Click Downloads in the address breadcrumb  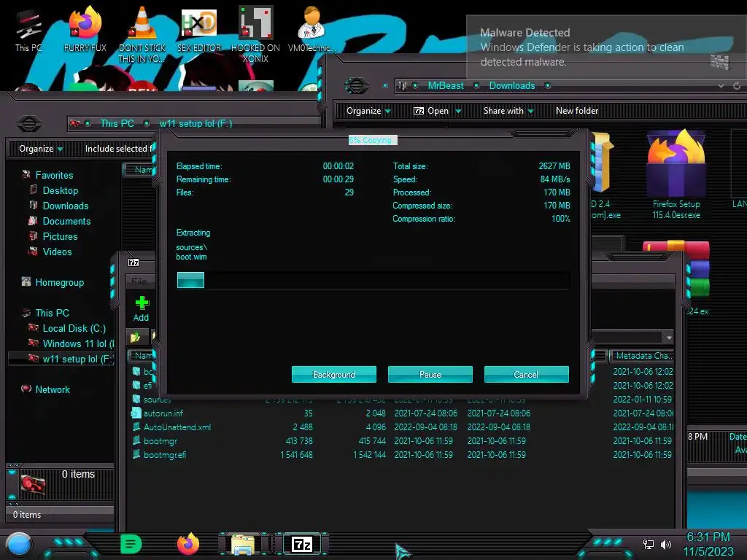[x=512, y=86]
